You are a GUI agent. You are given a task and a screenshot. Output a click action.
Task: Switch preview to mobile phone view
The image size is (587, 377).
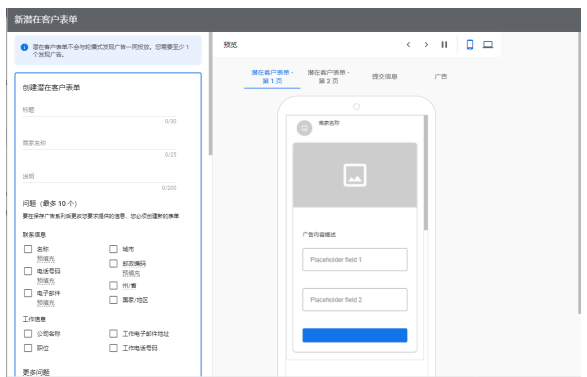[470, 45]
